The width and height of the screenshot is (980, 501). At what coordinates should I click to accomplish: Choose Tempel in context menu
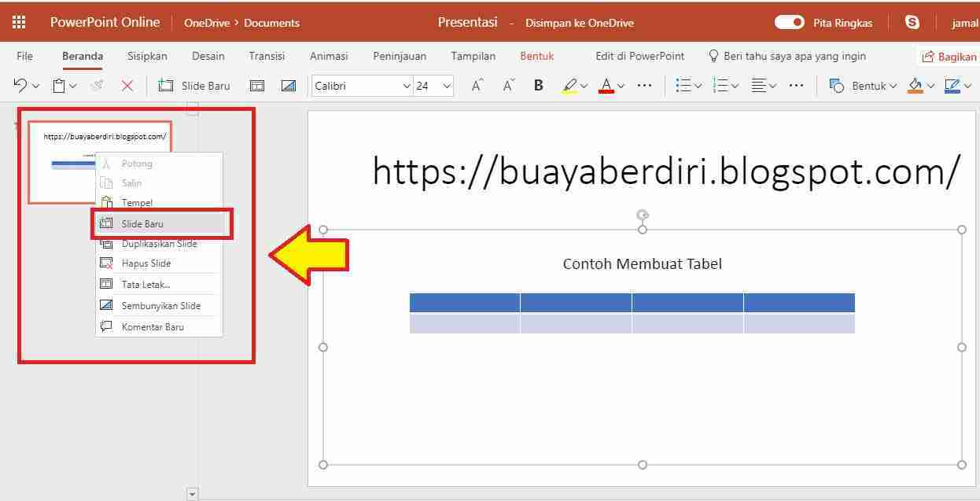[160, 203]
